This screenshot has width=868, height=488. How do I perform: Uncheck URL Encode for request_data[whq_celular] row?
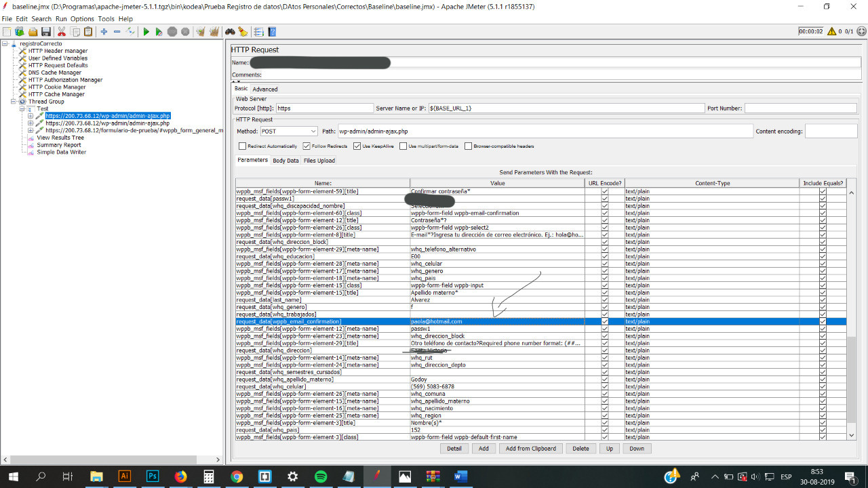point(604,386)
